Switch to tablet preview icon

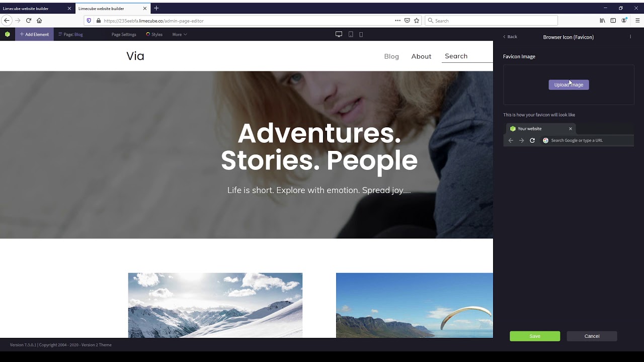351,34
